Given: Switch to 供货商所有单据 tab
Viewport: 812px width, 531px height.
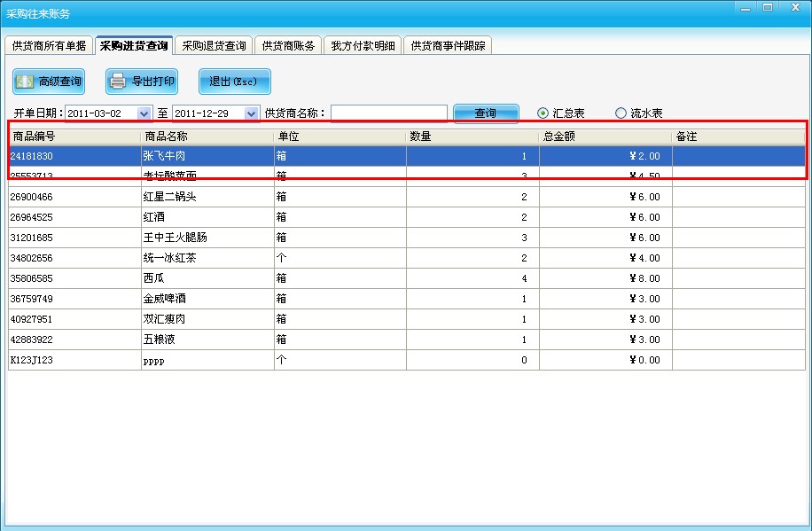Looking at the screenshot, I should (49, 45).
